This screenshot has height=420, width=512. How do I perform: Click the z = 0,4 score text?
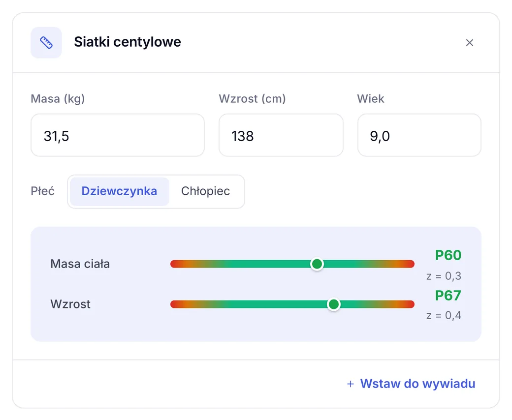(444, 315)
